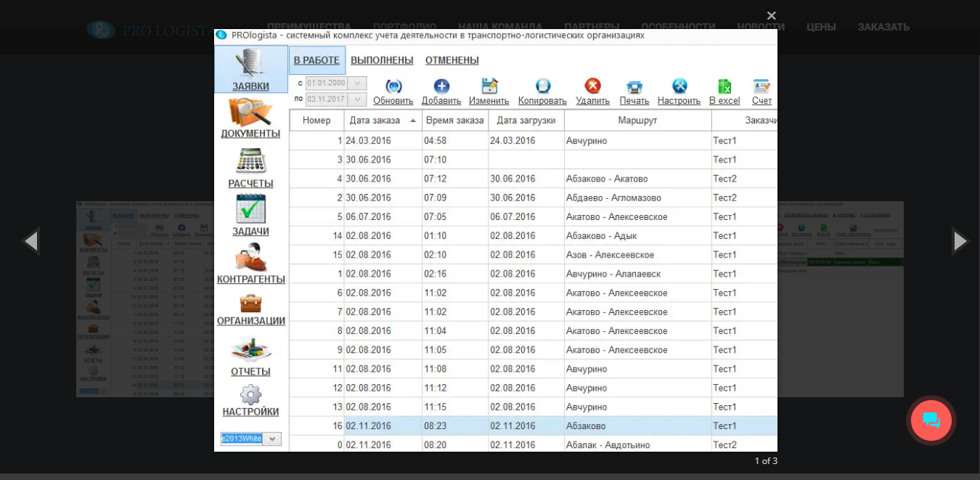Go to previous image with left arrow
This screenshot has width=980, height=480.
(30, 240)
